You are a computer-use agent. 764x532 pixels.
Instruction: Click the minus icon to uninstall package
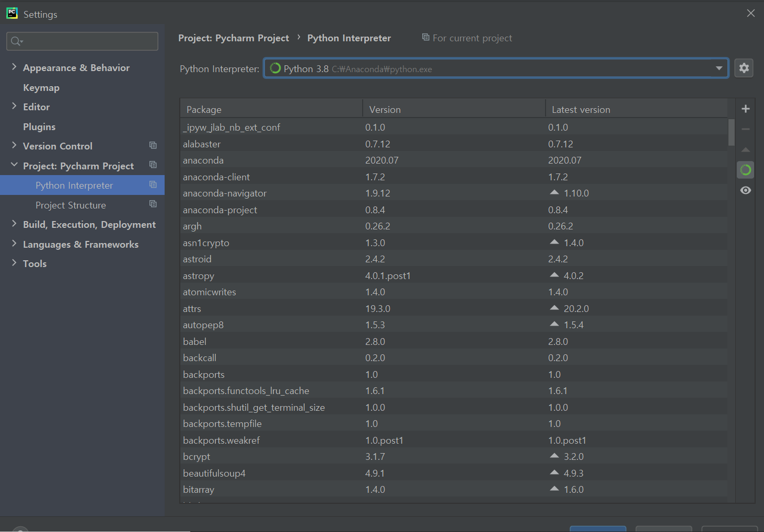pyautogui.click(x=746, y=129)
